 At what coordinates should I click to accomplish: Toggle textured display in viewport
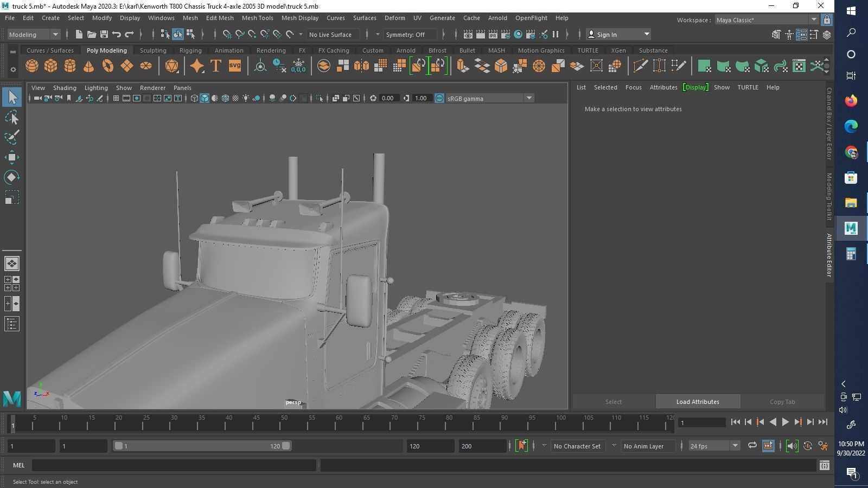point(235,98)
